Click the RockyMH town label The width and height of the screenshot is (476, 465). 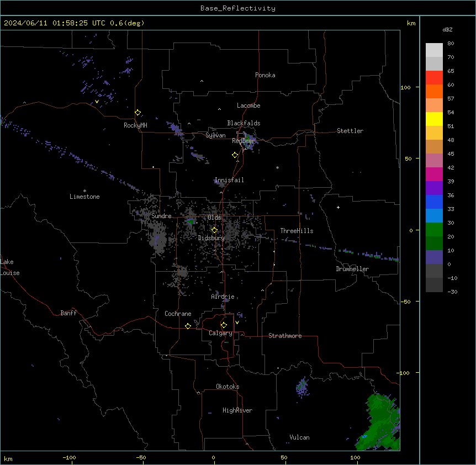[x=135, y=125]
